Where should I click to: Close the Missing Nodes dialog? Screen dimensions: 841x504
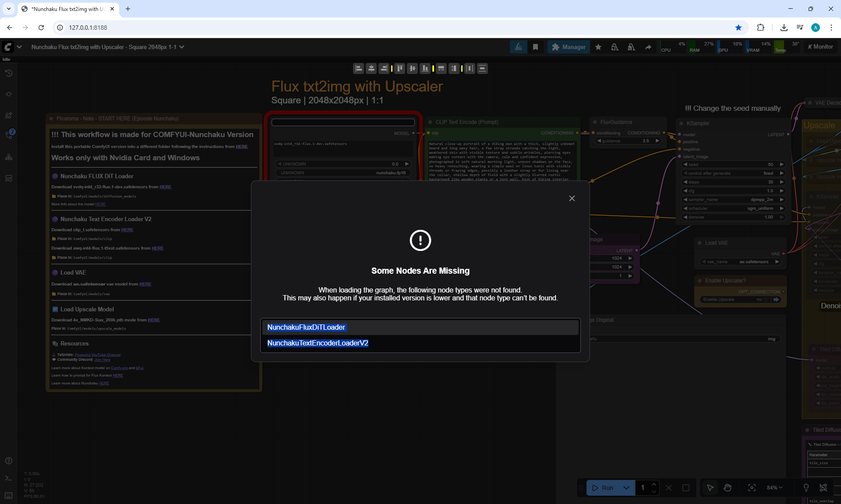click(572, 198)
